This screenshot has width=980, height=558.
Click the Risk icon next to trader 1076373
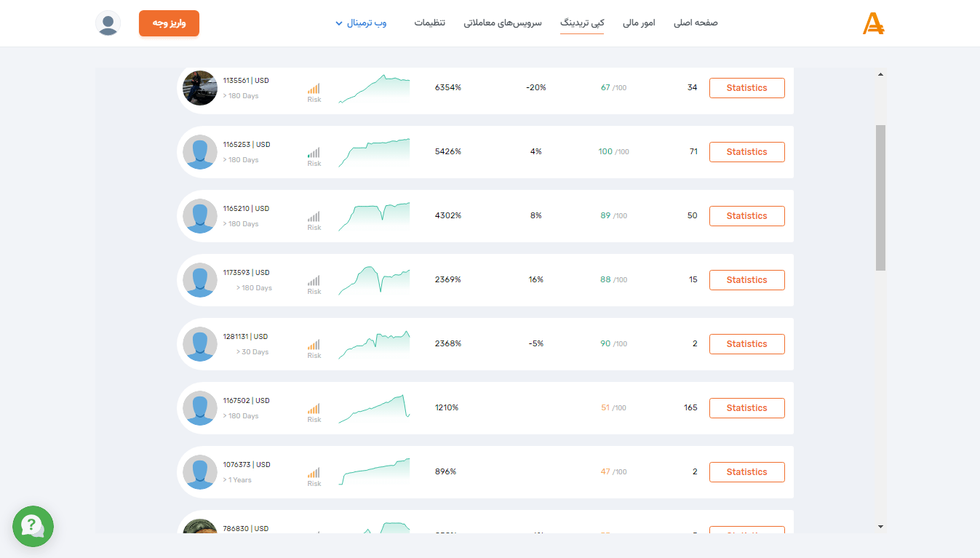coord(314,475)
